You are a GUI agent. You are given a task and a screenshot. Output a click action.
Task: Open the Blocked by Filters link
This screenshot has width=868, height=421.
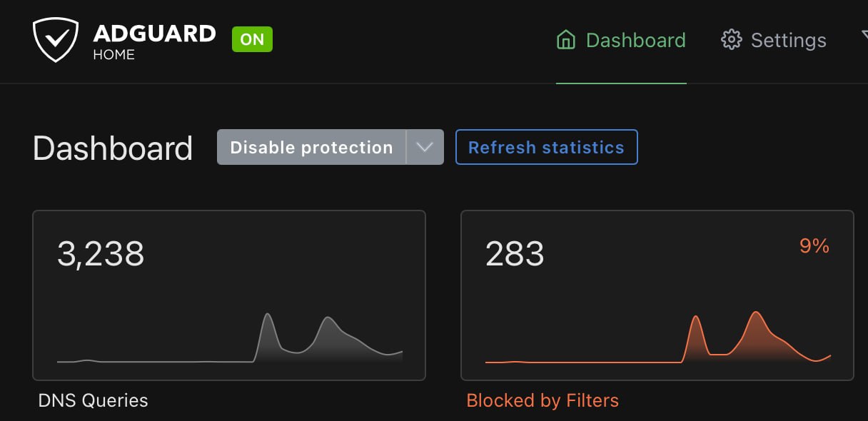tap(542, 401)
